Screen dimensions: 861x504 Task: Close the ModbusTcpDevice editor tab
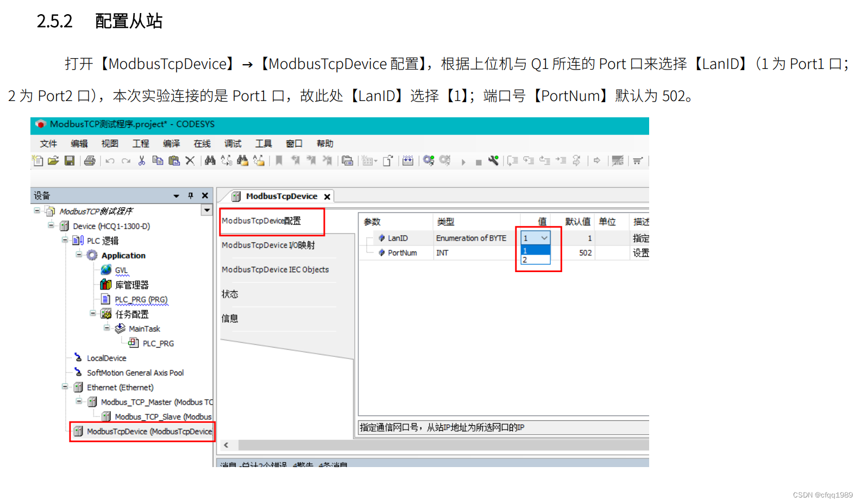[x=327, y=197]
